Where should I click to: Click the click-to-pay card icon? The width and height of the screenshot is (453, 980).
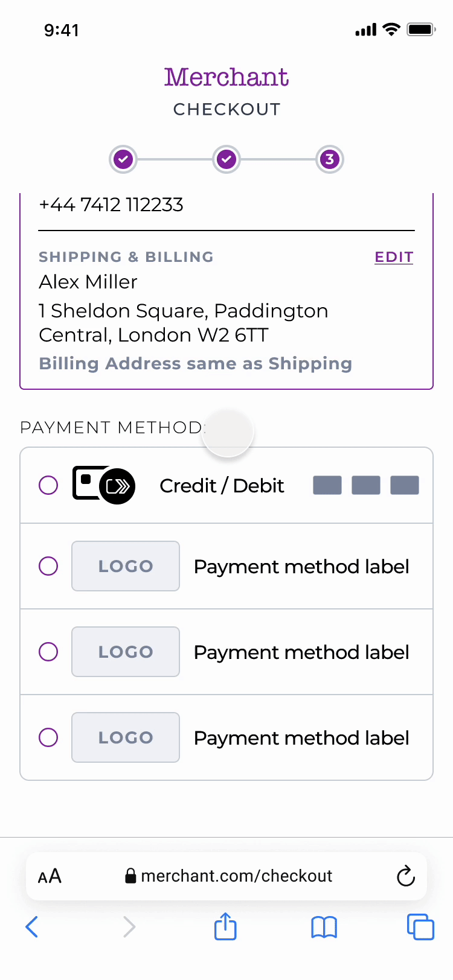103,484
